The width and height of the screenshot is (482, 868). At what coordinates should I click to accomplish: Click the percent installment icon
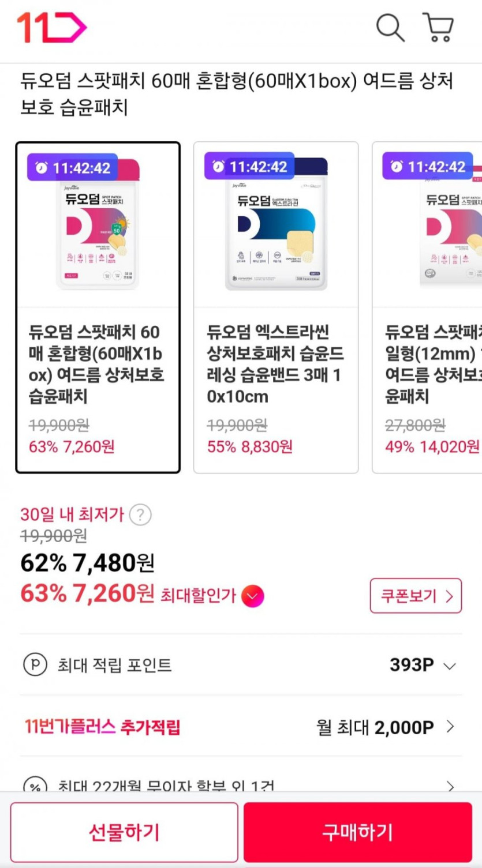35,786
